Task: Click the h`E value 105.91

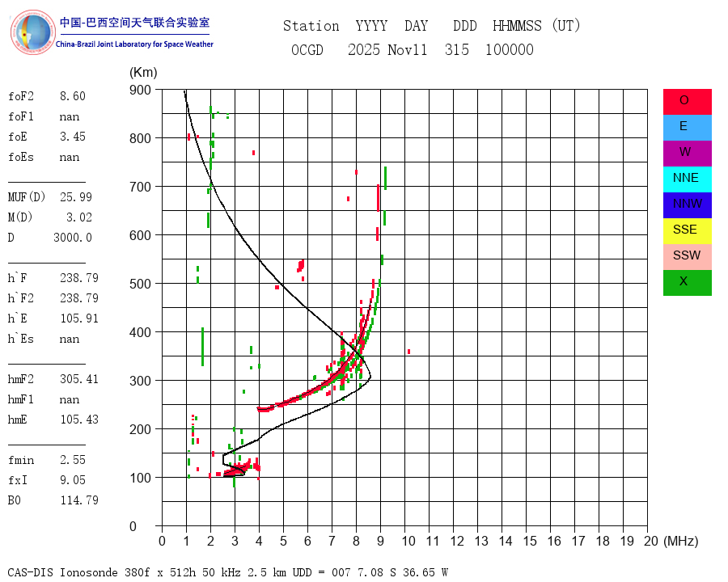Action: 79,318
